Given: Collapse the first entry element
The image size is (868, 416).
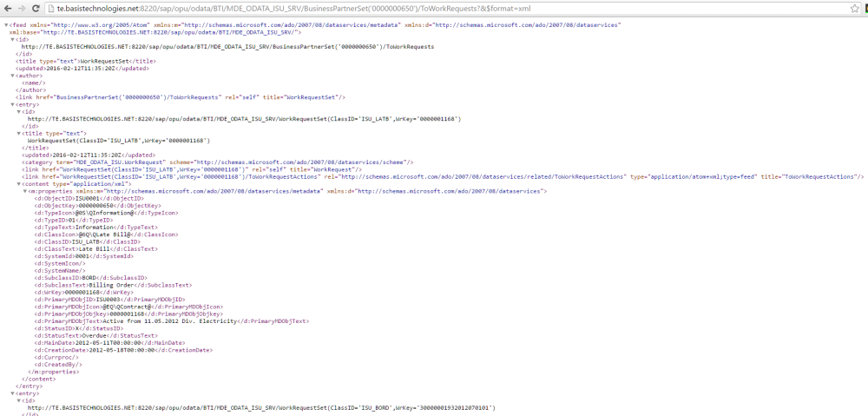Looking at the screenshot, I should pos(12,105).
